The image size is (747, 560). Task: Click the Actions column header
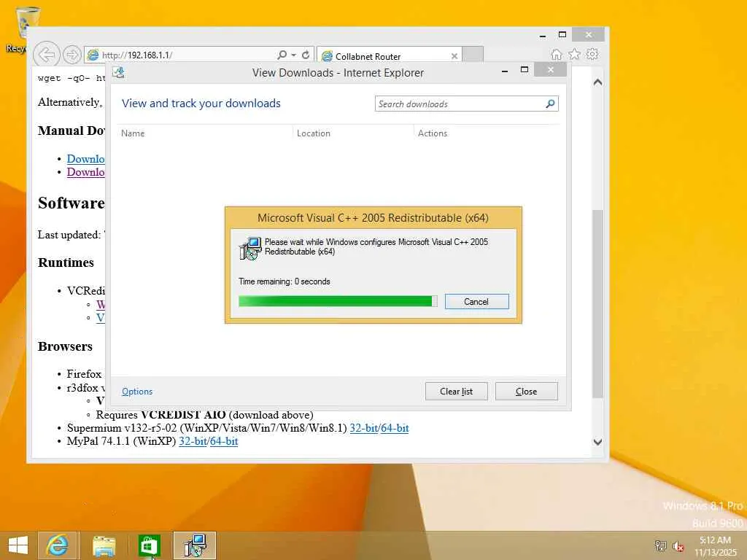[x=433, y=133]
